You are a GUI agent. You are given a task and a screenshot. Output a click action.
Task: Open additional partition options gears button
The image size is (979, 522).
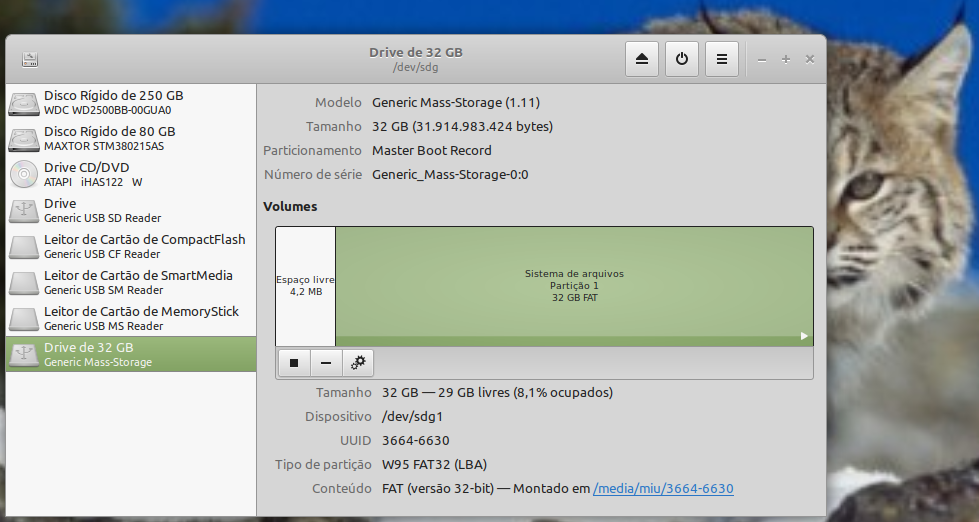point(358,363)
